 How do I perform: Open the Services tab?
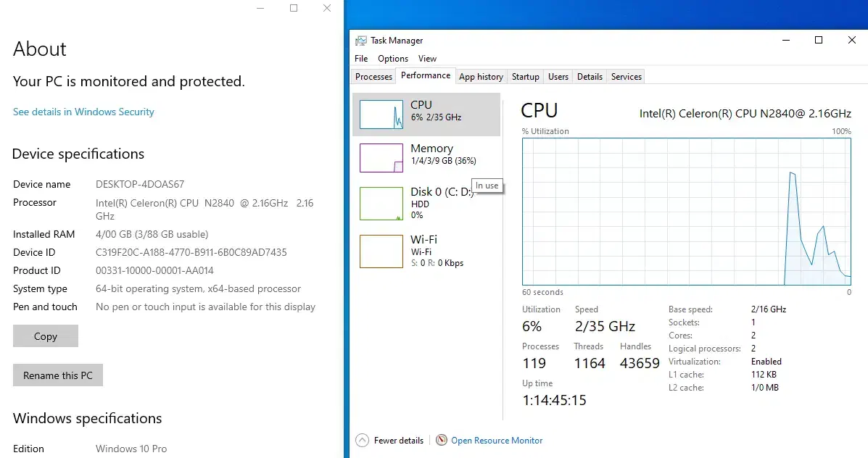[627, 77]
